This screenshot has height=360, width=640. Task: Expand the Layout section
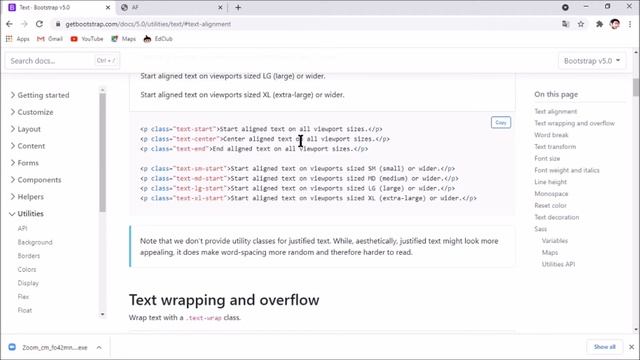coord(25,129)
